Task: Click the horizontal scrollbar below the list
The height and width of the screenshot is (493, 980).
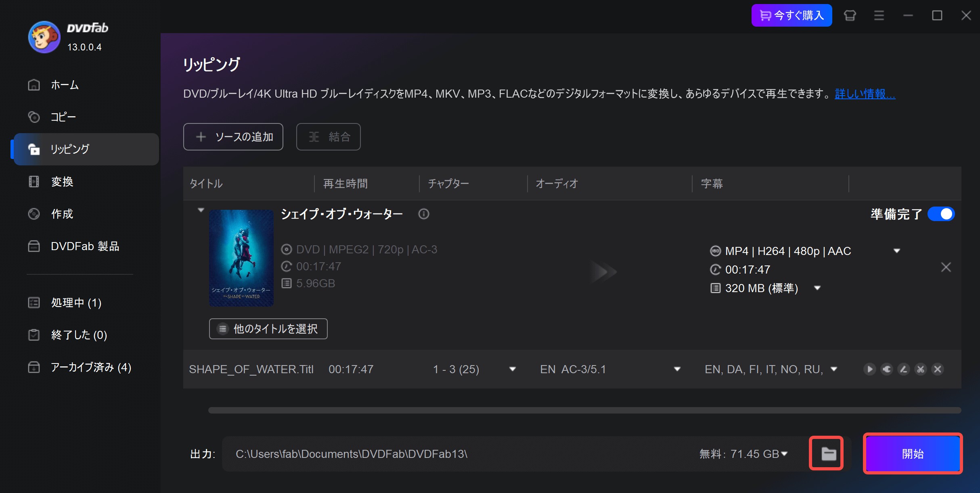Action: tap(584, 410)
